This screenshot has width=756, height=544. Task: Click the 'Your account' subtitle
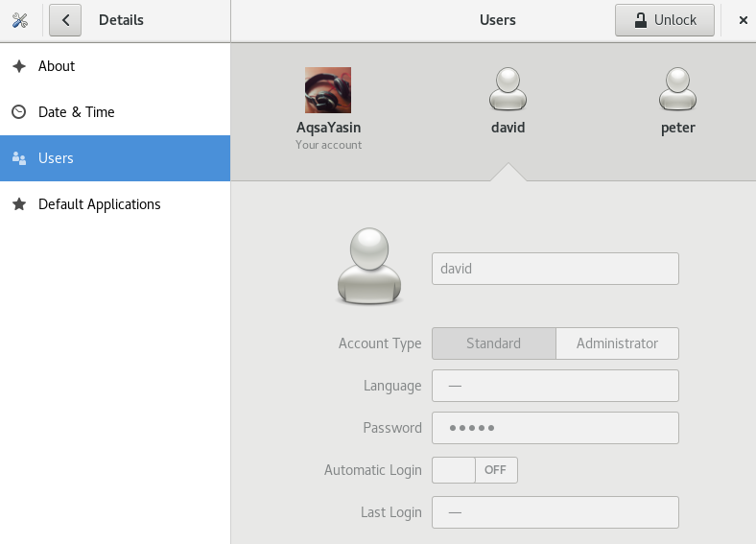point(328,145)
